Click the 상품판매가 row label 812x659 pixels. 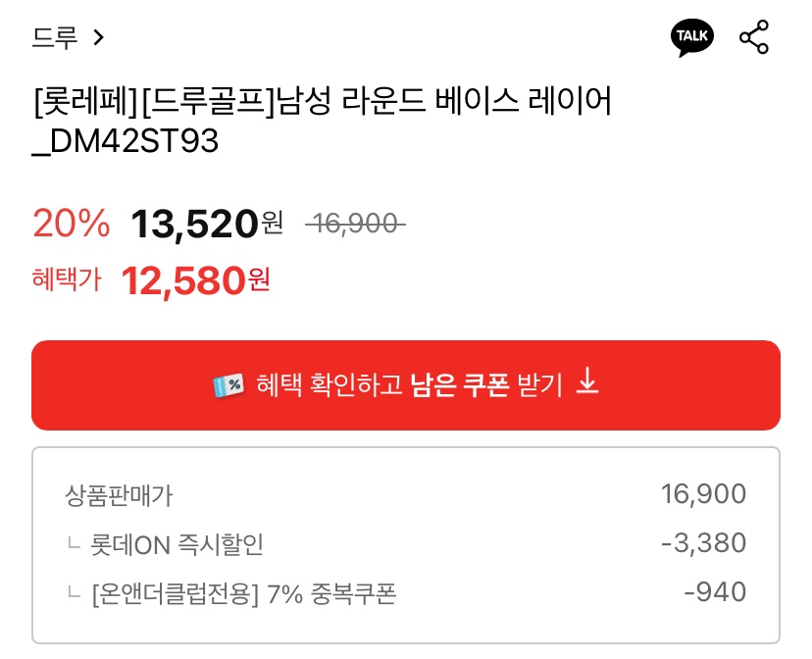click(118, 495)
